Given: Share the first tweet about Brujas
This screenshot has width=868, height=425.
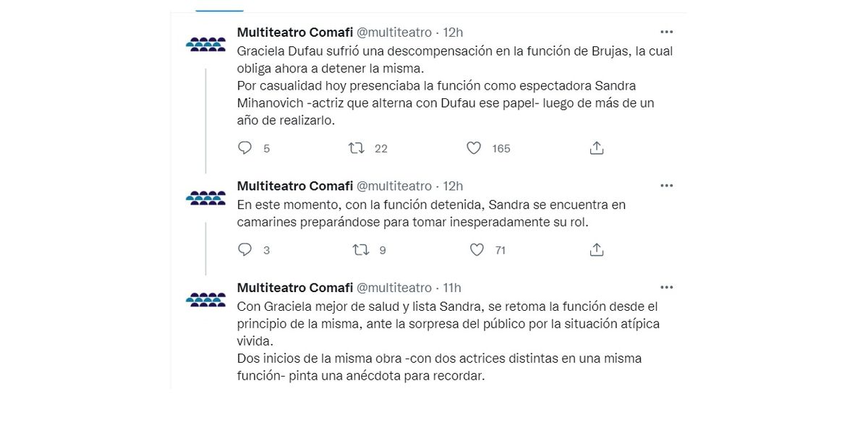Looking at the screenshot, I should [597, 148].
